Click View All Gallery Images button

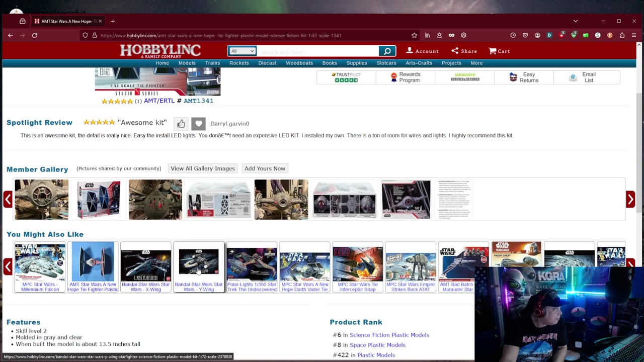tap(203, 168)
